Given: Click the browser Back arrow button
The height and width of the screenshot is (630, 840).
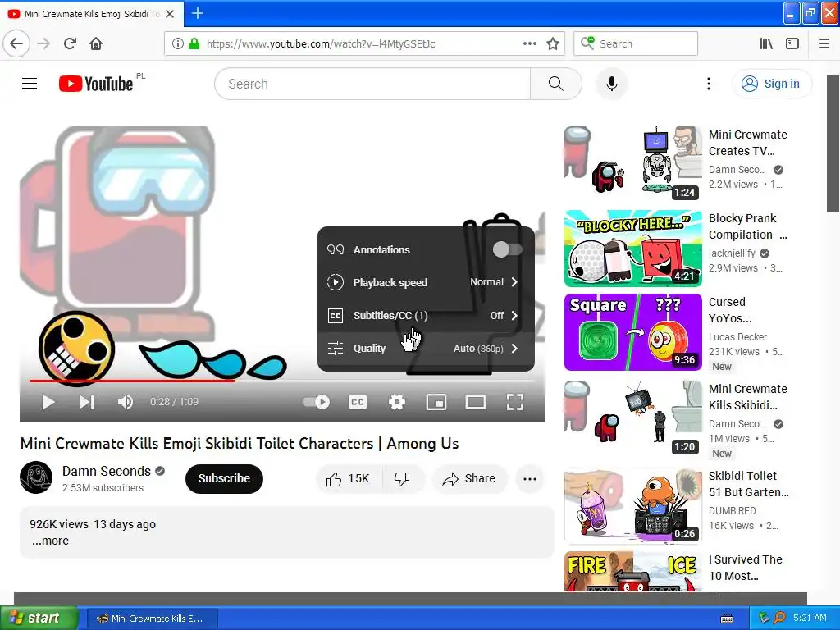Looking at the screenshot, I should tap(16, 43).
